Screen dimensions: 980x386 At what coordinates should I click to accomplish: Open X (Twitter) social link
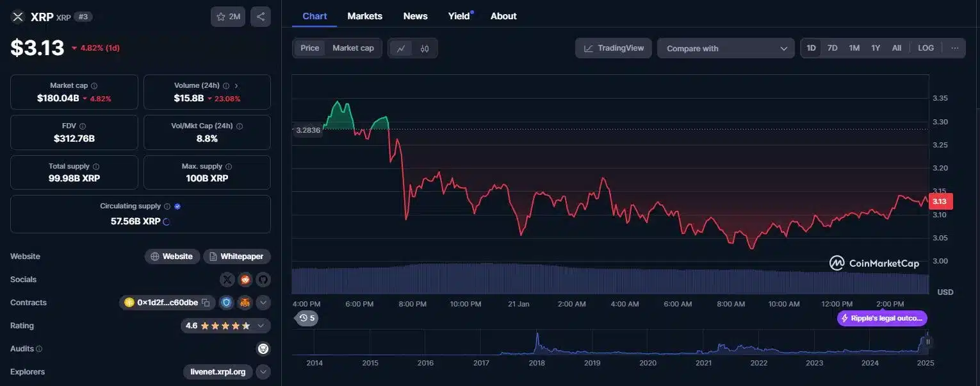(x=227, y=280)
